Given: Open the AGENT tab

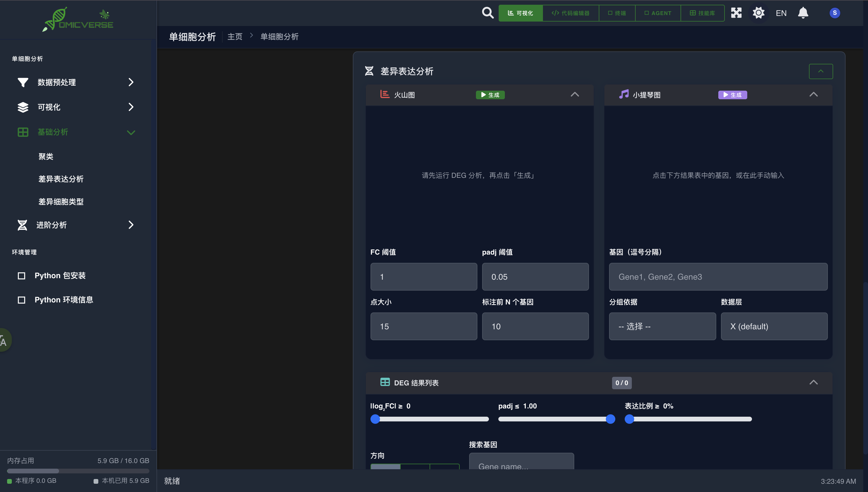Looking at the screenshot, I should (x=657, y=13).
